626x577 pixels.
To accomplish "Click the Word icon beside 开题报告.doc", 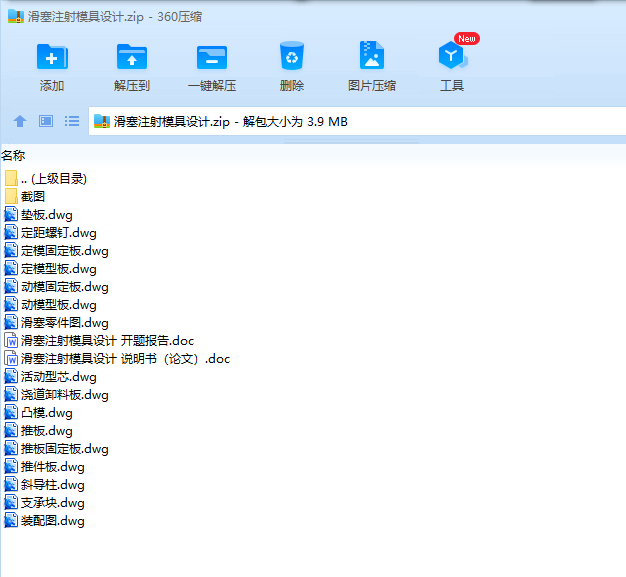I will [x=11, y=341].
